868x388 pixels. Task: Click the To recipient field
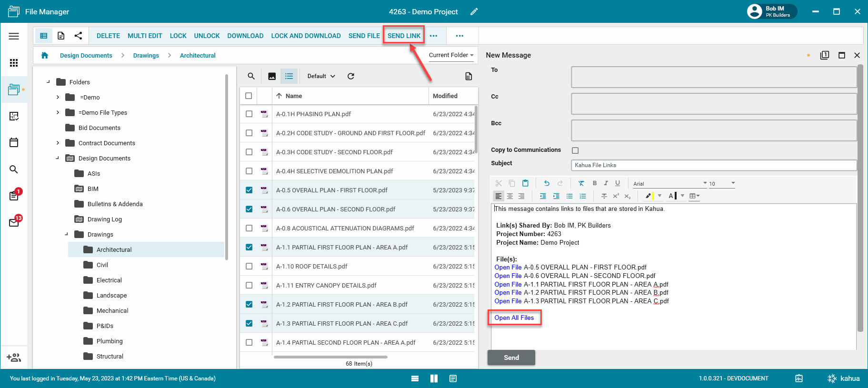pyautogui.click(x=713, y=77)
